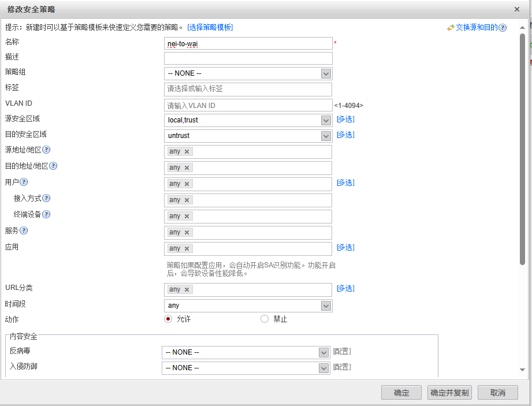Click 多选 link for 目的安全区域
The width and height of the screenshot is (532, 406).
pos(345,135)
